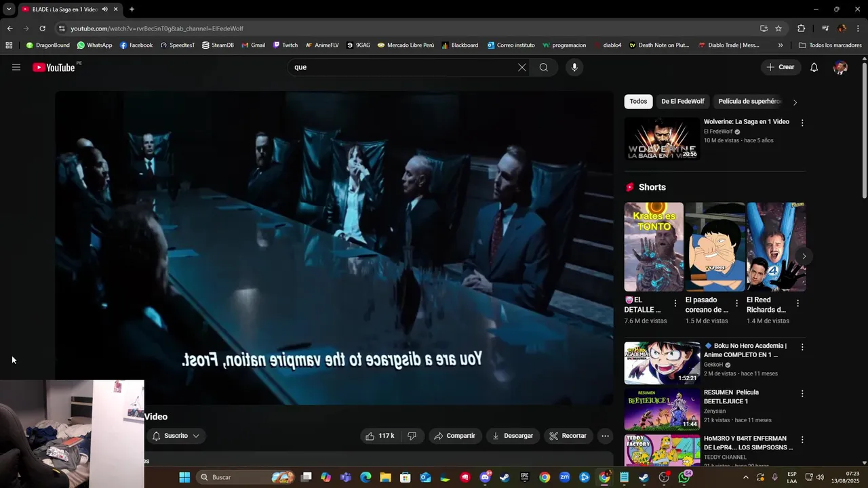Open the tab search dropdown arrow
The width and height of the screenshot is (868, 488).
(x=9, y=9)
